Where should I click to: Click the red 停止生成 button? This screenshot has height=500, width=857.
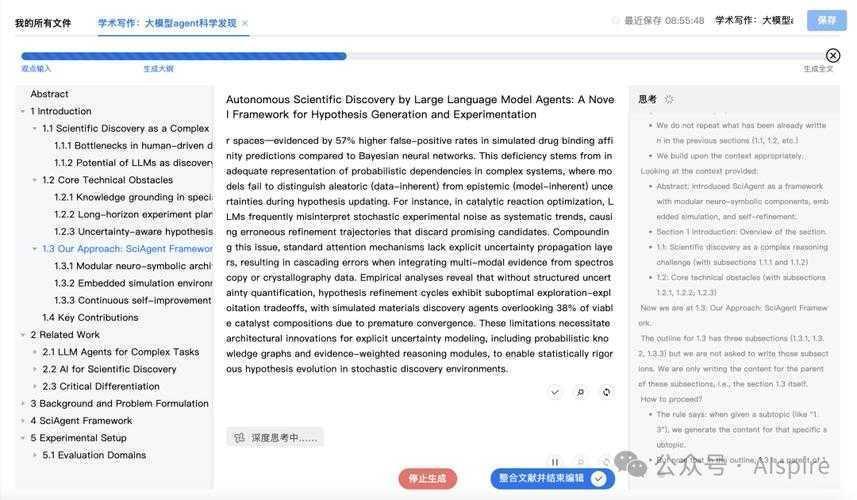pyautogui.click(x=427, y=479)
